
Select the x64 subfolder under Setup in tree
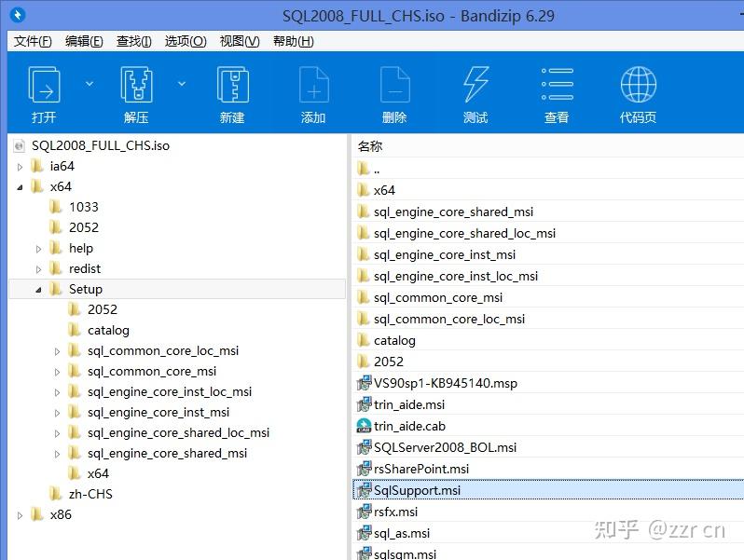pos(98,473)
